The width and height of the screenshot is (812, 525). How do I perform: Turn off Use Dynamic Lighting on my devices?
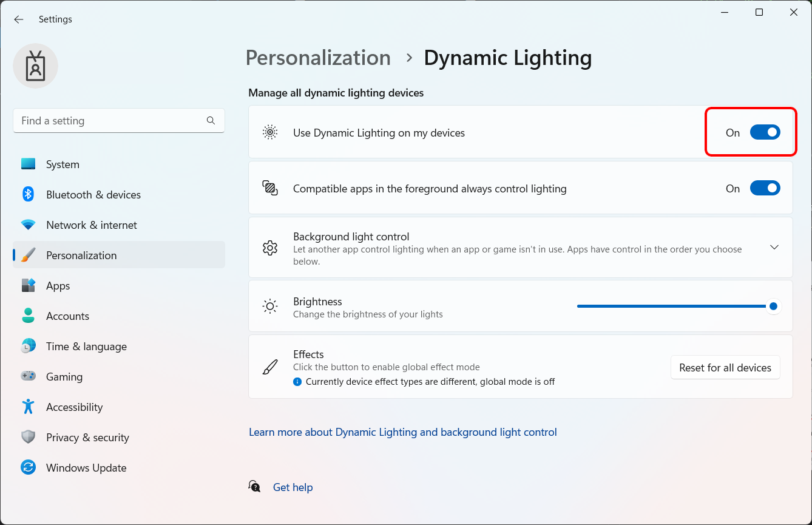765,132
